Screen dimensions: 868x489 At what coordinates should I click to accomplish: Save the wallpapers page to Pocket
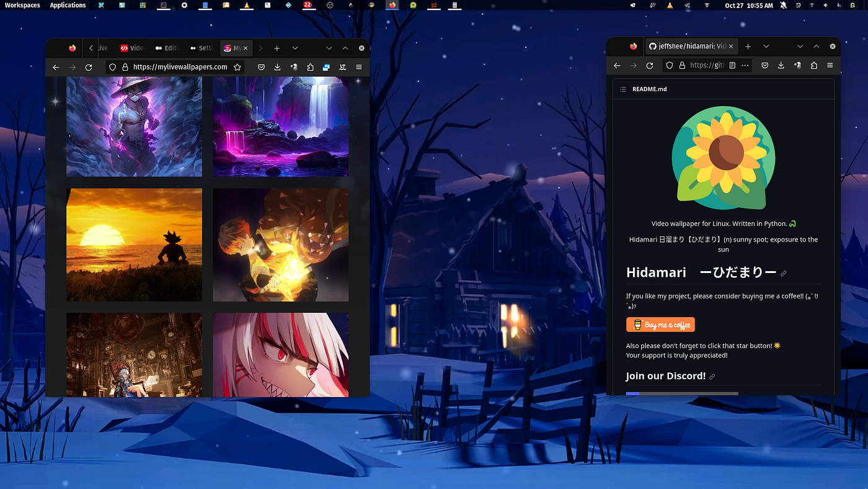click(x=261, y=66)
